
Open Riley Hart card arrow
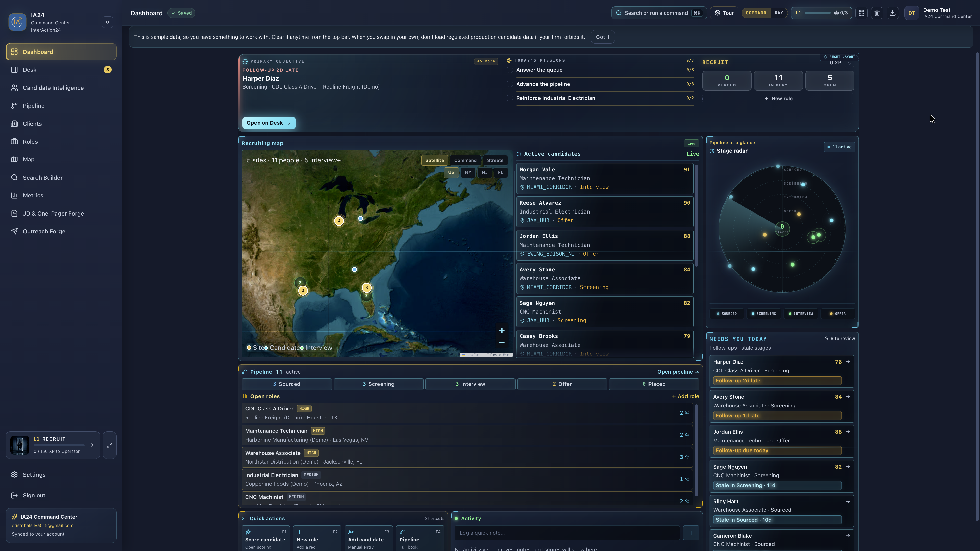848,501
